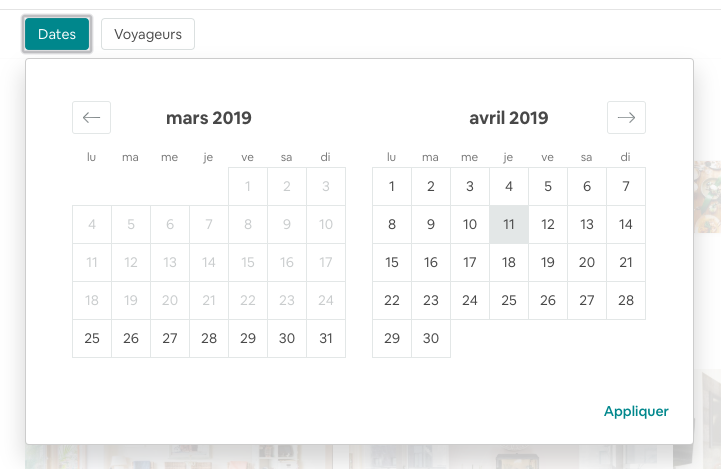
Task: Select March 29 date cell
Action: click(x=248, y=338)
